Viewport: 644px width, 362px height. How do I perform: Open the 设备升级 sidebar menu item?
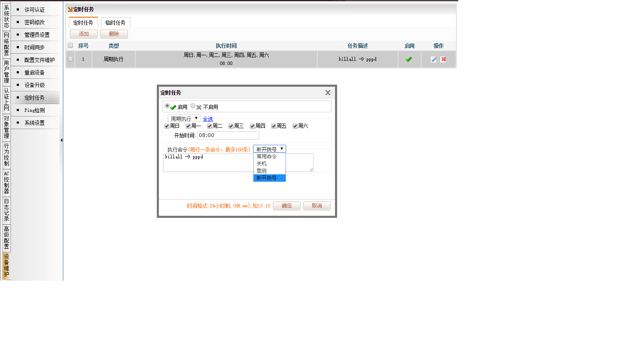[x=34, y=85]
